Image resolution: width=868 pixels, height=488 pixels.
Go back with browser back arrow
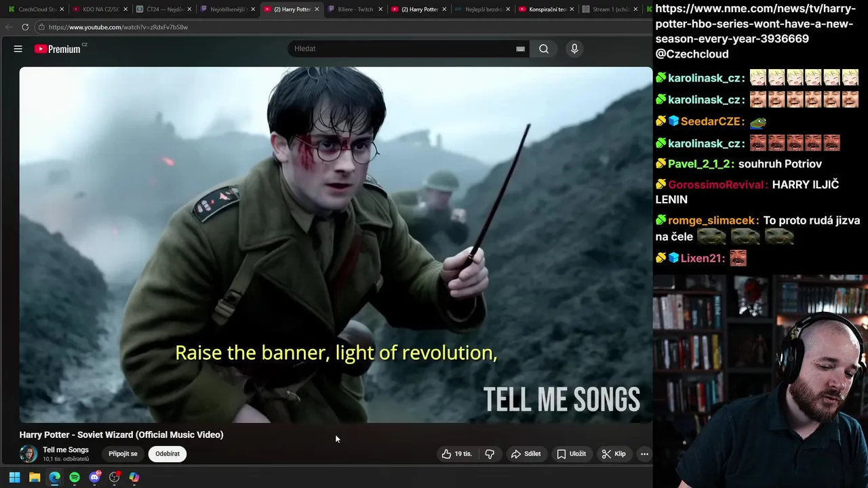(x=8, y=27)
